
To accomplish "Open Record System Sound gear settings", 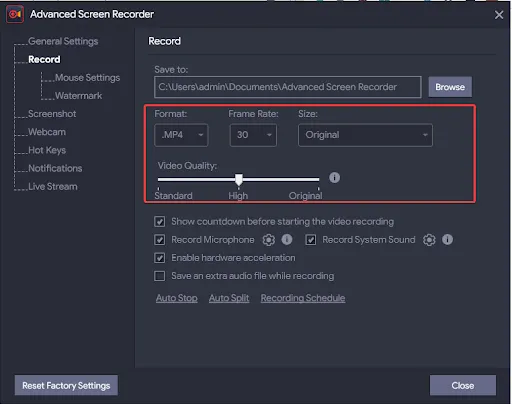I will tap(429, 240).
